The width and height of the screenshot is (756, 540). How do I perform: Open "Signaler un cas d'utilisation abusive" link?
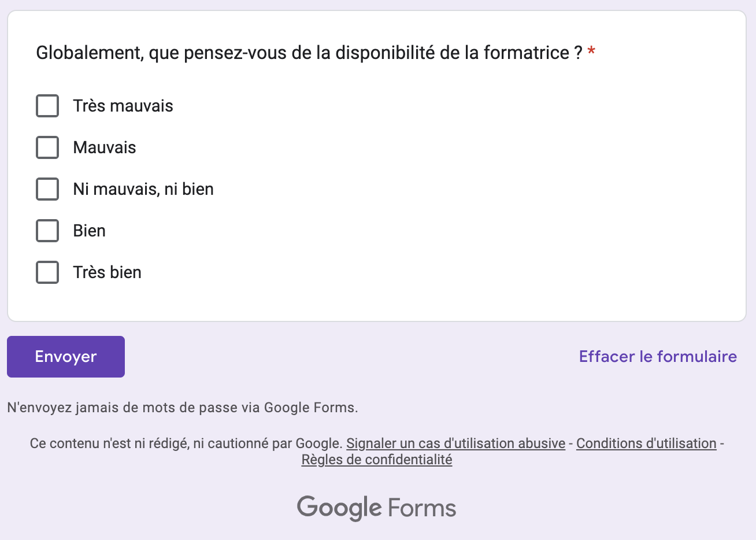pos(455,443)
